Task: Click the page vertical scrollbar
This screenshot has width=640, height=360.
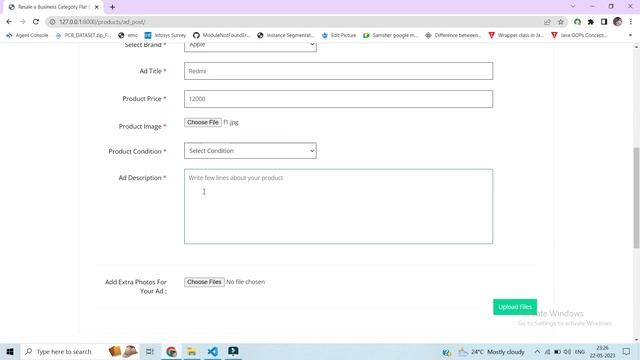Action: click(x=636, y=198)
